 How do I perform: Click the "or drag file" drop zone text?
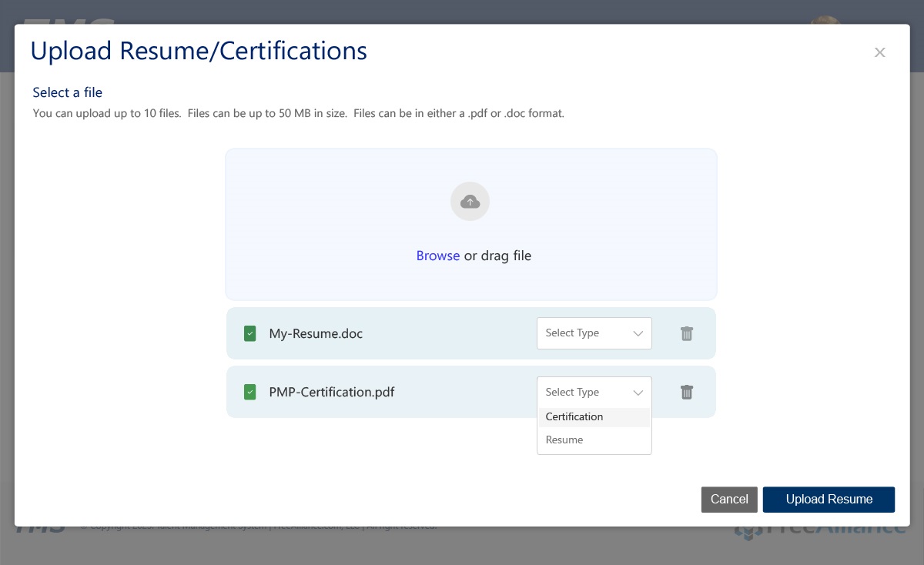(x=497, y=256)
